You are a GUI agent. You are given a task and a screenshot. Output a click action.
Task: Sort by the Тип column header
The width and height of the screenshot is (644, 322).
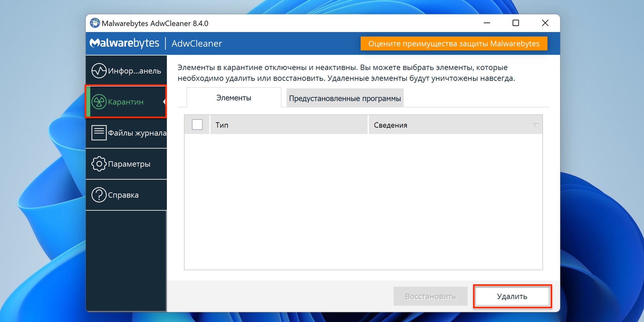coord(289,125)
